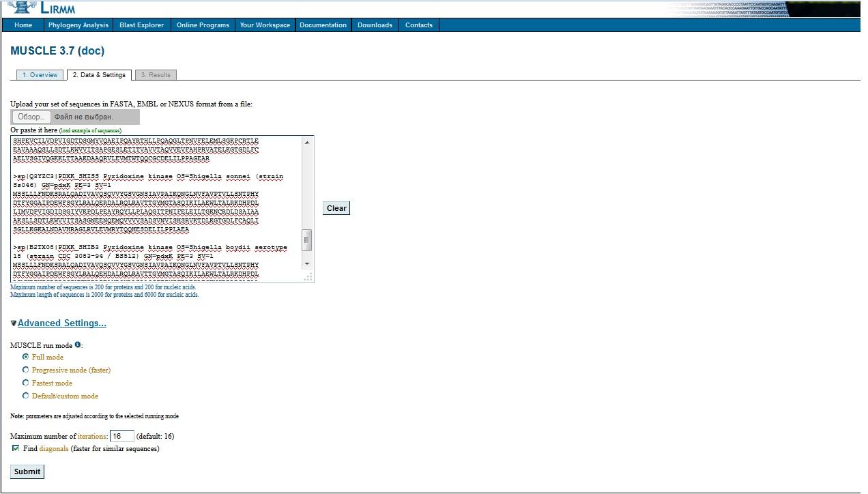Viewport: 868px width, 494px height.
Task: Click the doc link in MUSCLE 3.7 heading
Action: pos(92,51)
